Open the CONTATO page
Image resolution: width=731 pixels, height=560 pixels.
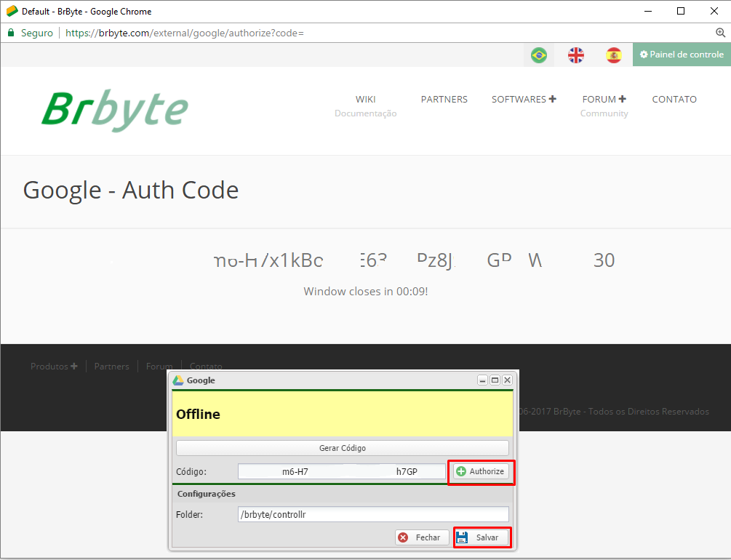pos(674,100)
